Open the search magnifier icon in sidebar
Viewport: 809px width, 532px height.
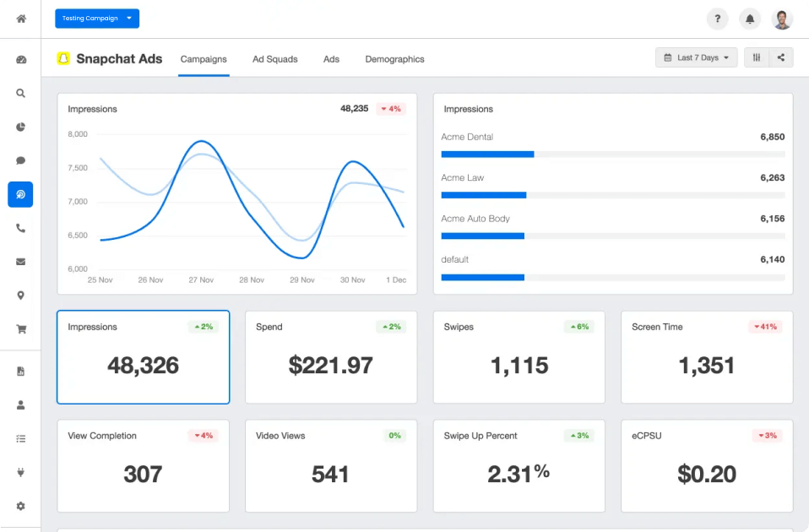coord(20,94)
